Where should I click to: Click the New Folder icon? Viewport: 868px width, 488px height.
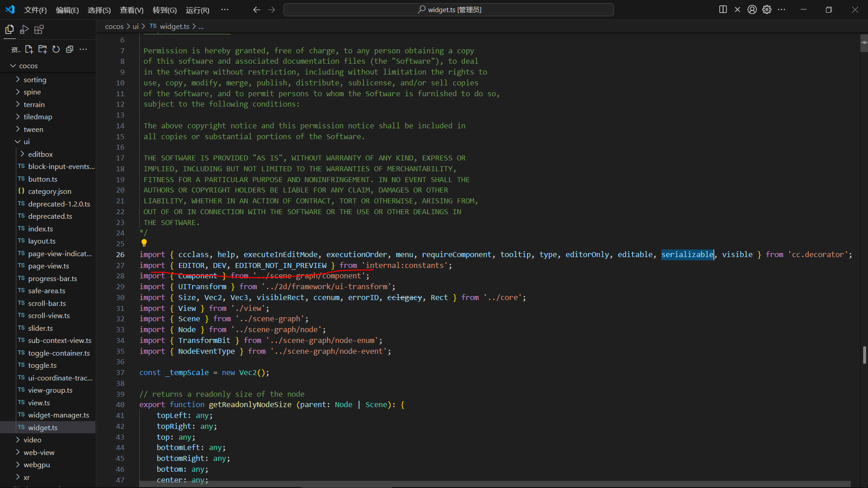tap(42, 49)
